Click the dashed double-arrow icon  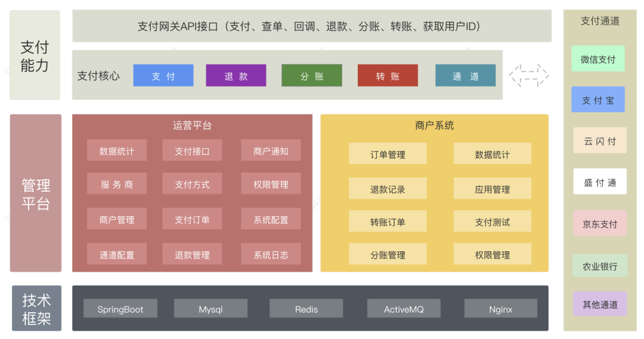(x=528, y=76)
